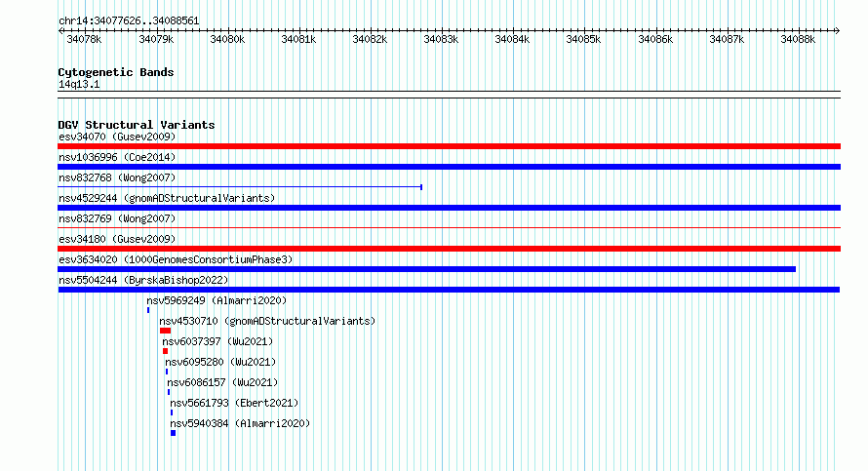Viewport: 868px width, 471px height.
Task: Click the 34087k ruler label
Action: tap(727, 40)
